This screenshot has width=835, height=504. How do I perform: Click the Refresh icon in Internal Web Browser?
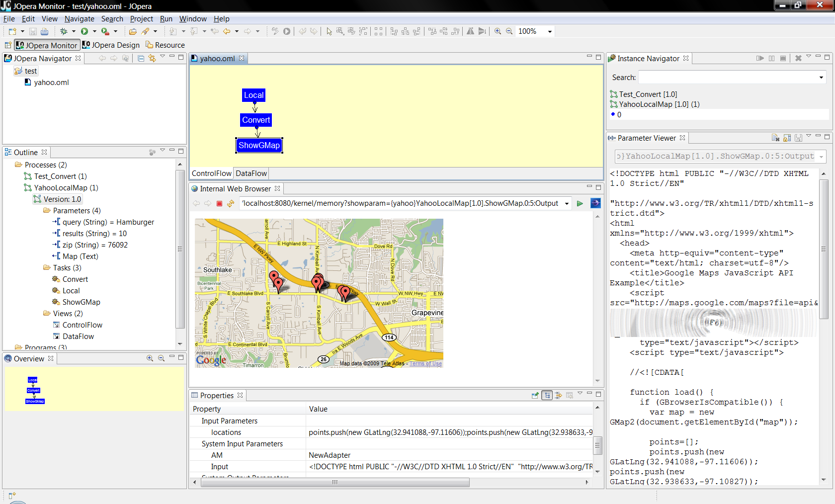[x=231, y=203]
